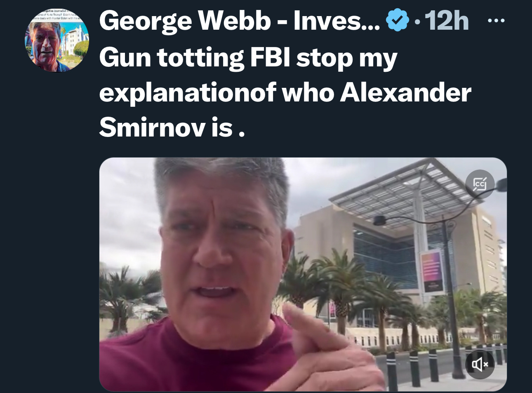Play the embedded video of the man pointing
Image resolution: width=532 pixels, height=393 pixels.
(x=303, y=274)
